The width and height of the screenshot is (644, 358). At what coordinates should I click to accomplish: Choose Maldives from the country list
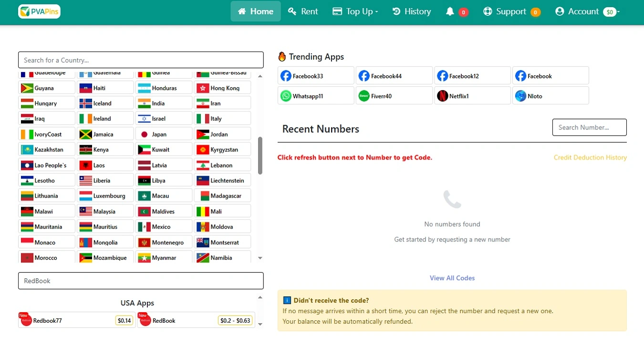click(x=164, y=211)
